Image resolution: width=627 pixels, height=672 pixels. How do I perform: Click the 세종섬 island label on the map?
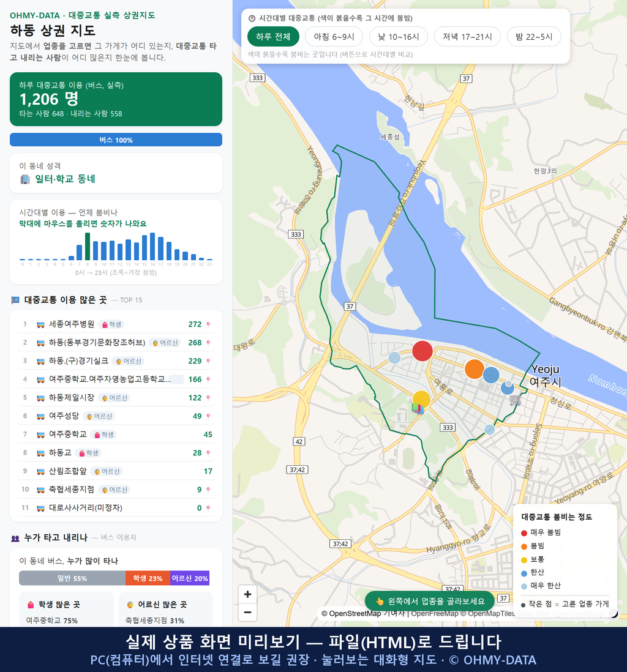(390, 136)
